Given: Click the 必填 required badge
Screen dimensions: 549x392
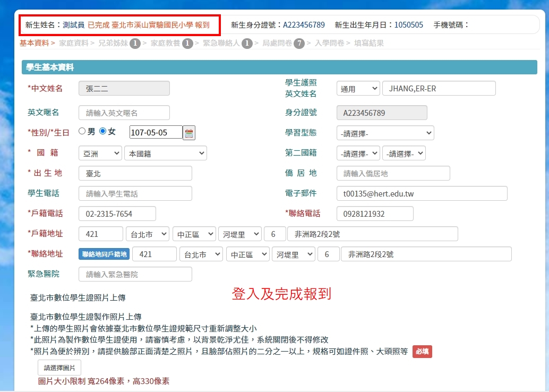Looking at the screenshot, I should pos(422,352).
